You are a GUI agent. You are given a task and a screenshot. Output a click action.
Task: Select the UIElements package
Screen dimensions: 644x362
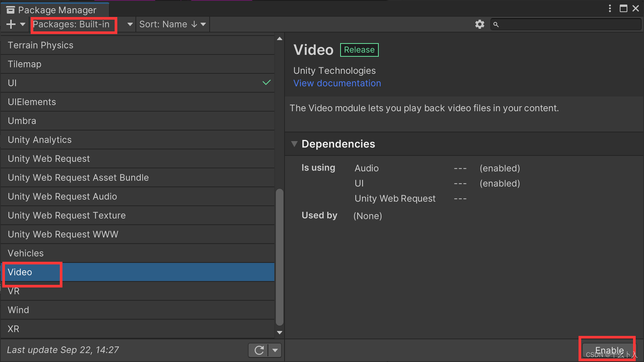138,102
